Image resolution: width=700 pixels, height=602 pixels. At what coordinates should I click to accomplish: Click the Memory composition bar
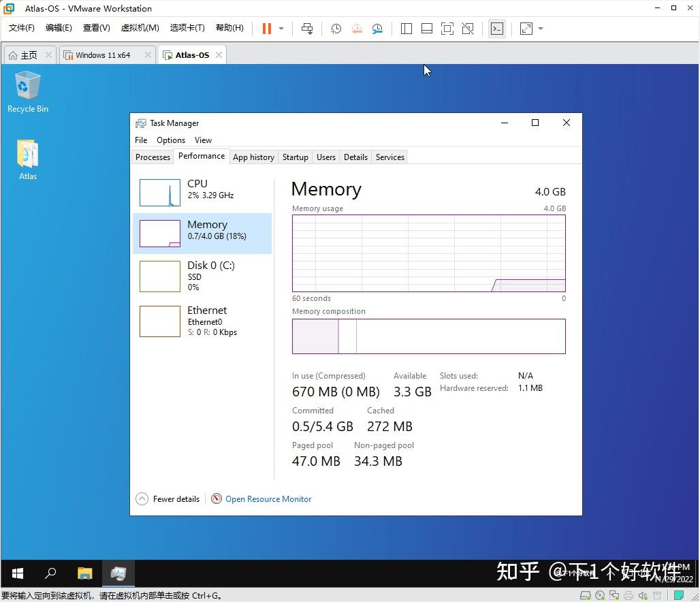(428, 336)
